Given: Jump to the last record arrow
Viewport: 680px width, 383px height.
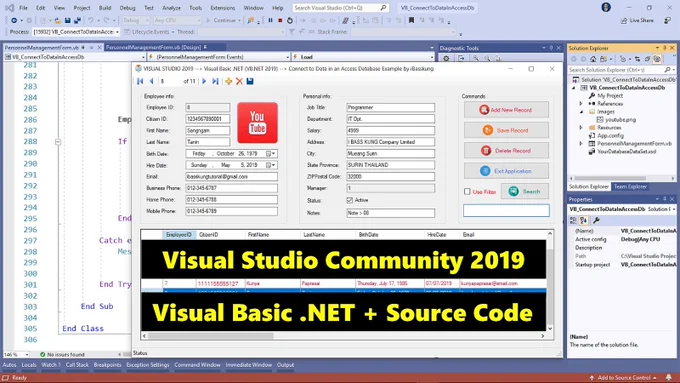Looking at the screenshot, I should pyautogui.click(x=216, y=81).
